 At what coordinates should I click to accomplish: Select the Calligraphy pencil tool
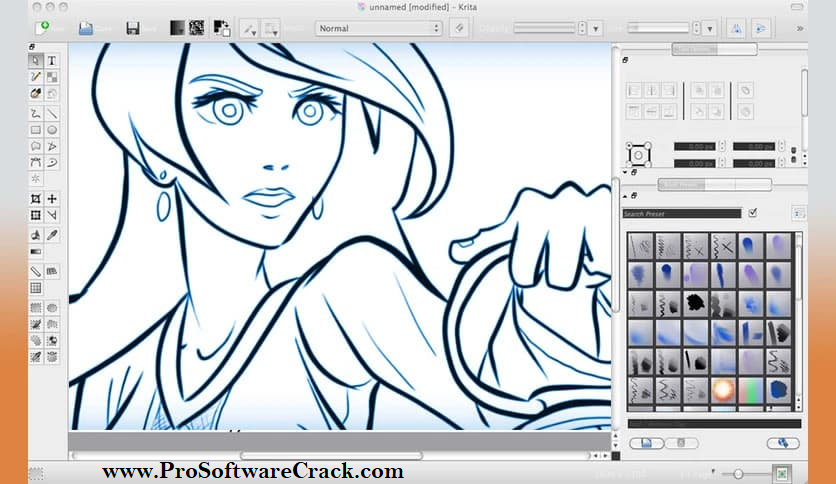(36, 77)
